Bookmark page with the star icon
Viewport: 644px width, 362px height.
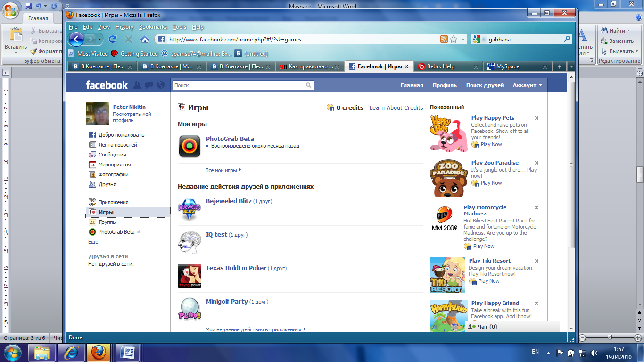click(x=453, y=40)
